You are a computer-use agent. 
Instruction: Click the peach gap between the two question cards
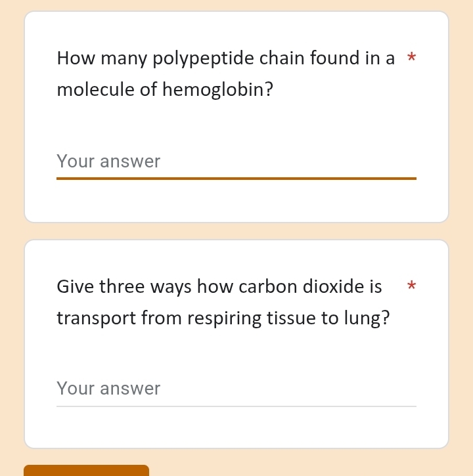[236, 231]
